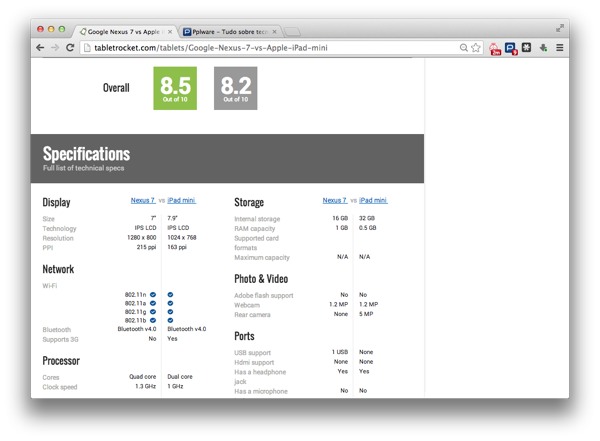The height and width of the screenshot is (441, 600).
Task: Click the Photo & Video heading
Action: (x=261, y=279)
